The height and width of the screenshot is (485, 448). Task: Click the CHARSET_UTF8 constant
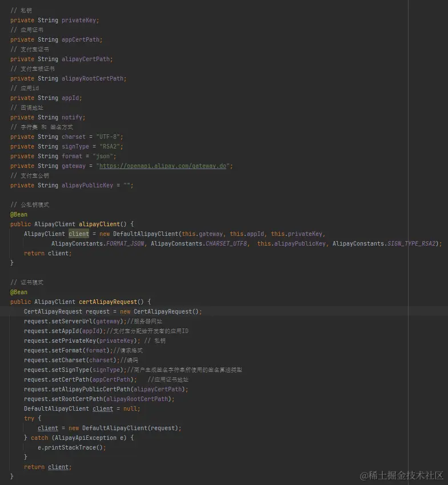[226, 243]
